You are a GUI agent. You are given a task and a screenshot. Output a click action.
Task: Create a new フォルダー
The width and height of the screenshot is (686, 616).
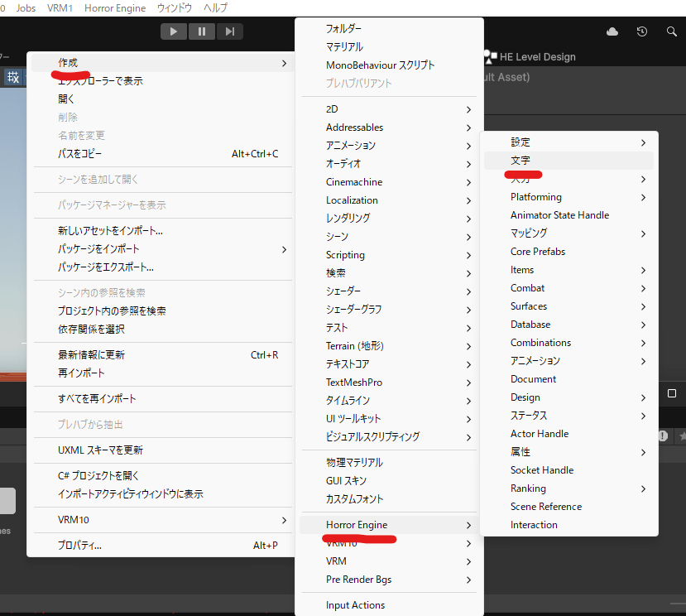(x=390, y=29)
